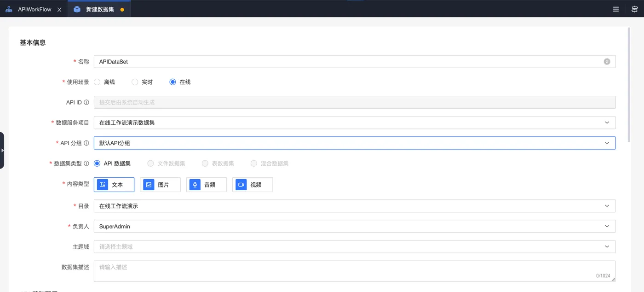Open the 主题域 selection dropdown
Image resolution: width=644 pixels, height=292 pixels.
pos(355,247)
